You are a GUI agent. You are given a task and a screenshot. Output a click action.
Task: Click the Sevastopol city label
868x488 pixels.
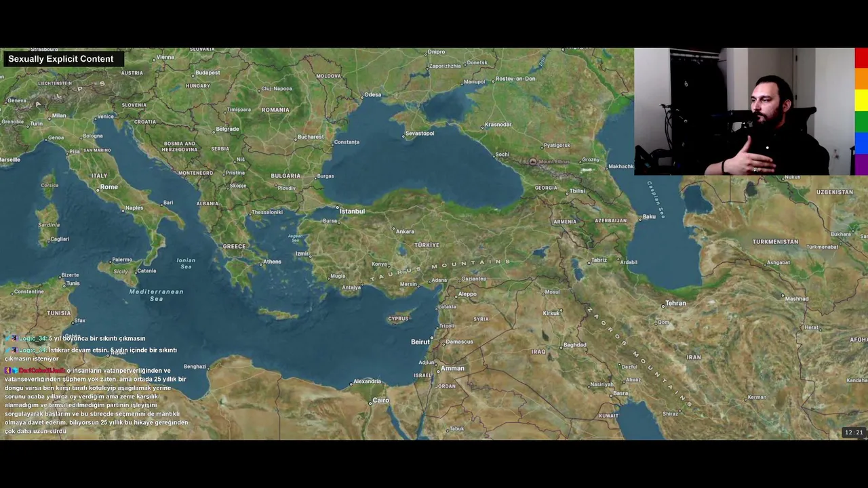pos(420,134)
